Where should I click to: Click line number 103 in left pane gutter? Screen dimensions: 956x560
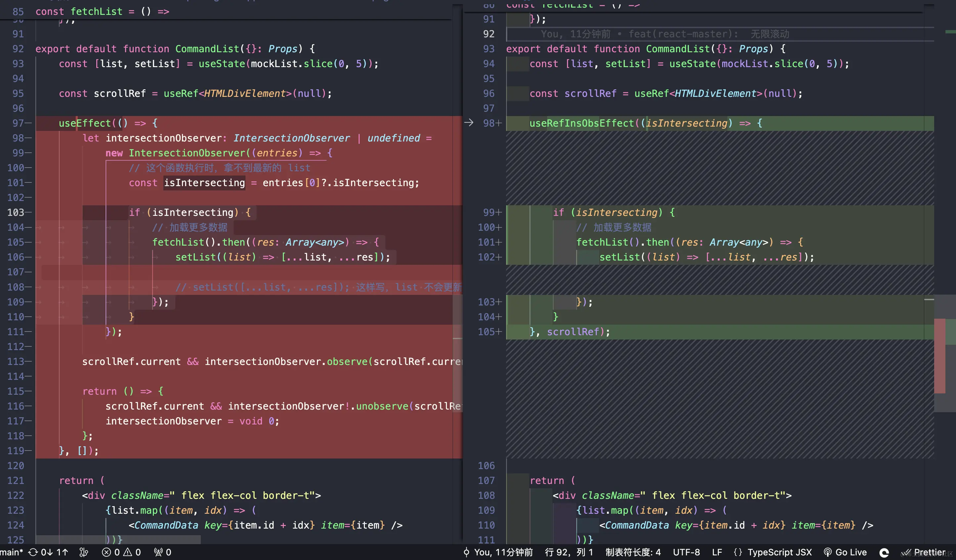(16, 212)
